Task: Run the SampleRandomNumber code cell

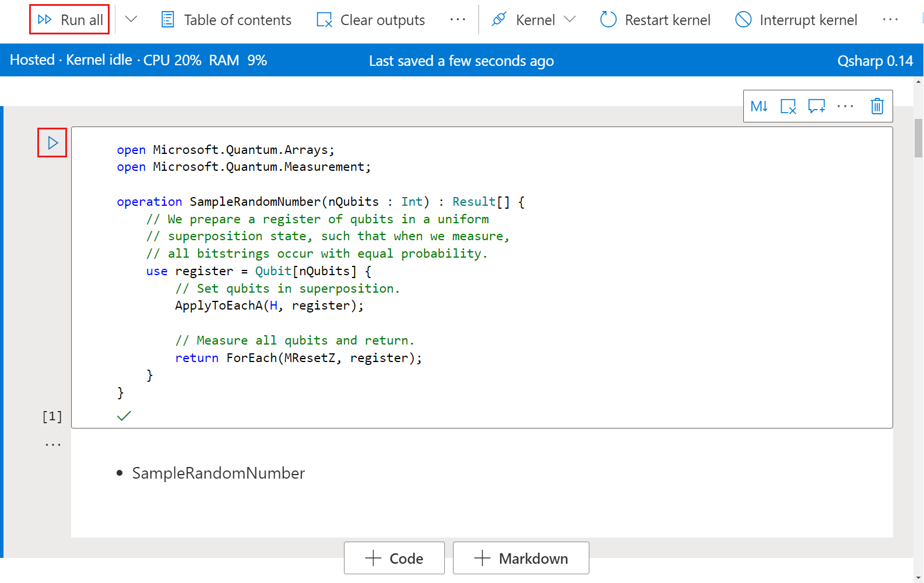Action: coord(52,143)
